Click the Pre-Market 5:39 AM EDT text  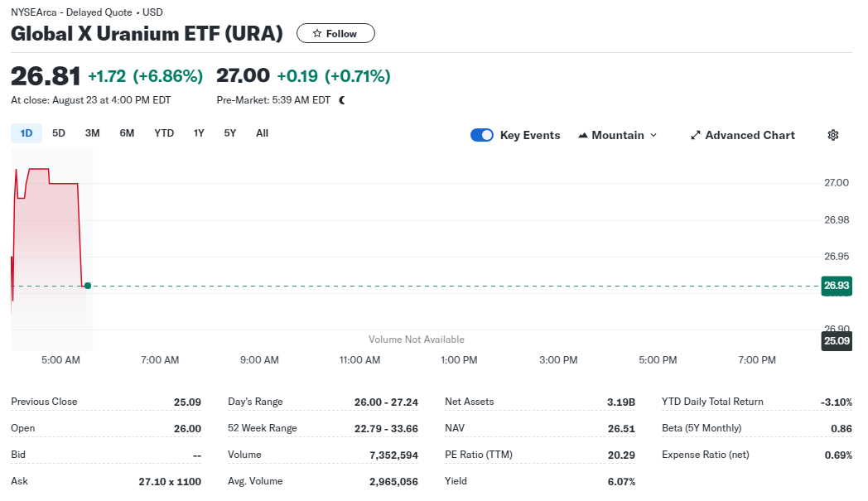(273, 100)
